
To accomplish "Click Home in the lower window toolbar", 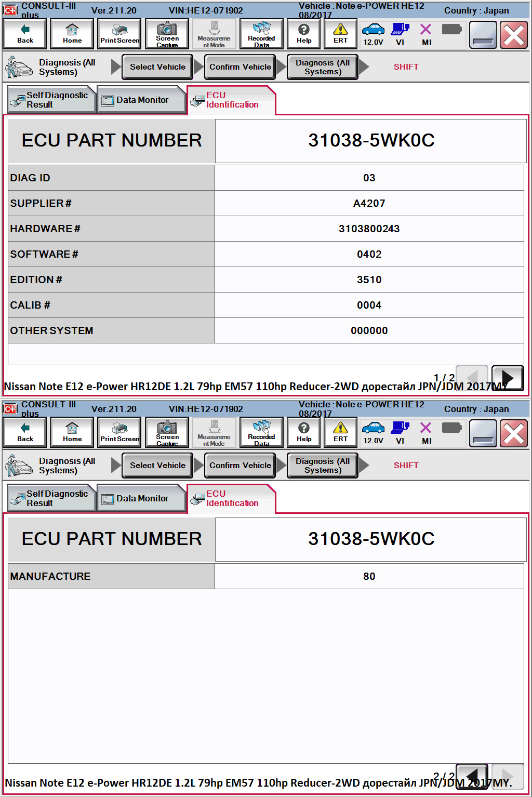I will pyautogui.click(x=72, y=432).
